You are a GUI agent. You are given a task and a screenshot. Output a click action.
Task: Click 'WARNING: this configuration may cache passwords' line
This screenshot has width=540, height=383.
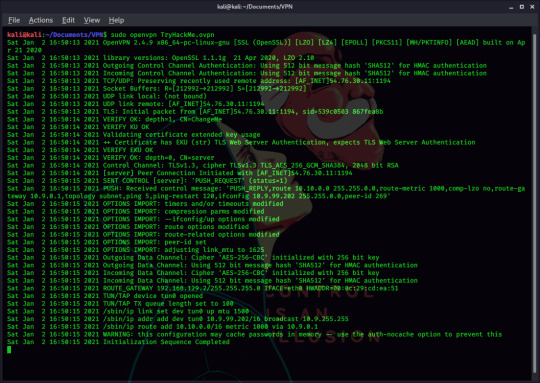coord(255,334)
